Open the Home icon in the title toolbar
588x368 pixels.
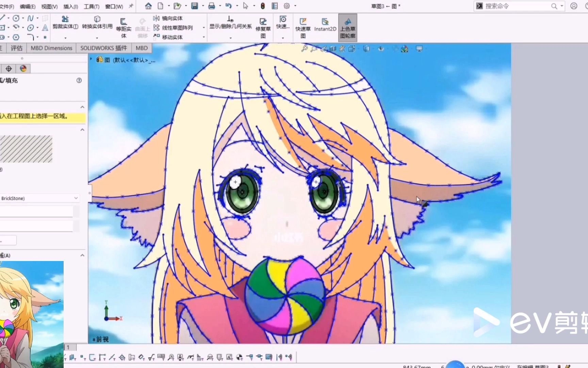pos(148,6)
